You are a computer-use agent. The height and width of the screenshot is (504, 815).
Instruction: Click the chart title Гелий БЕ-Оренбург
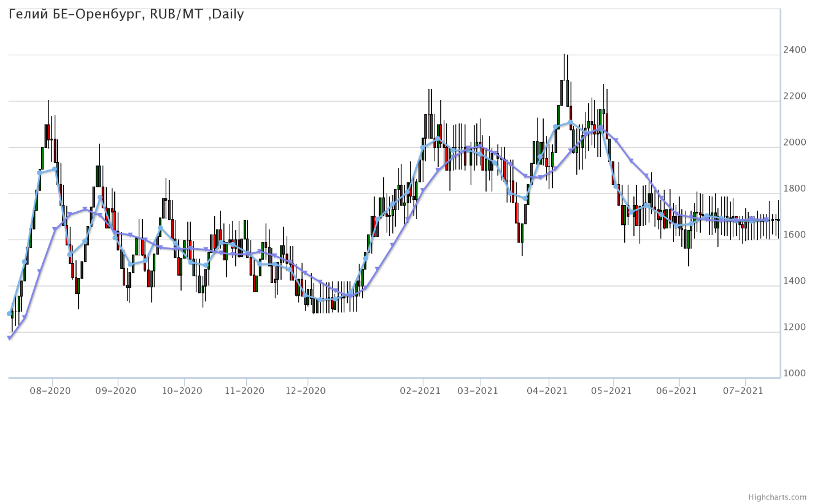[126, 14]
